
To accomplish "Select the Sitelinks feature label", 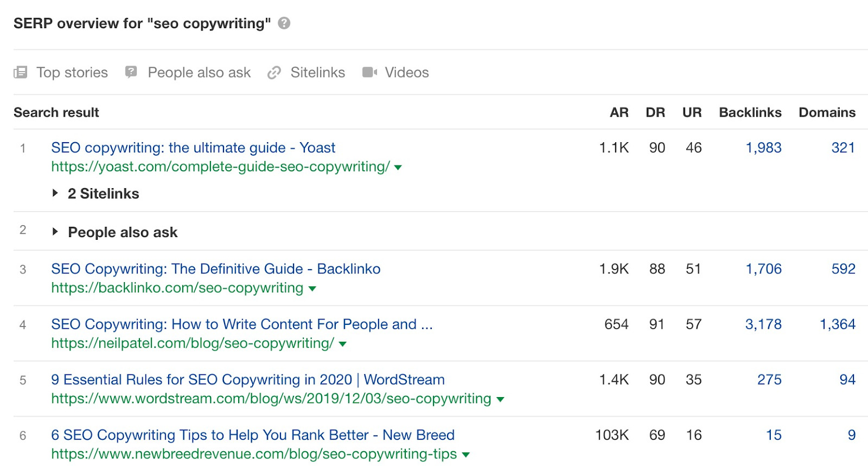I will click(x=317, y=72).
